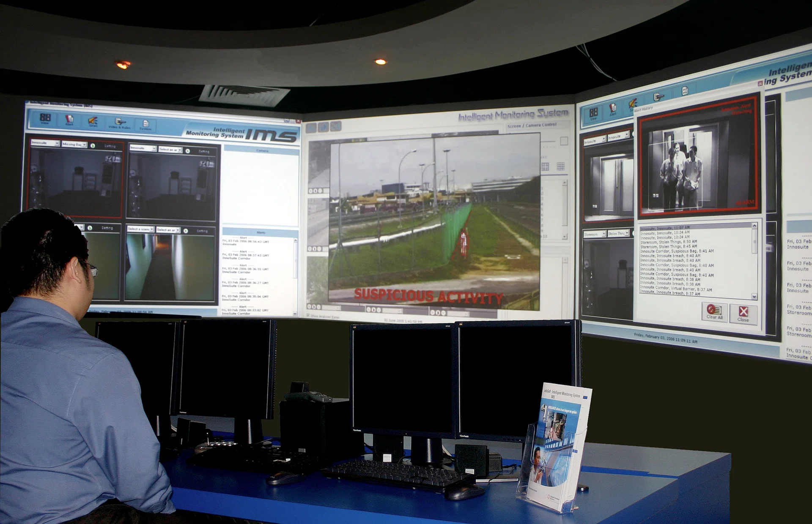This screenshot has height=524, width=812.
Task: Open the Video & Rules tool
Action: (120, 123)
